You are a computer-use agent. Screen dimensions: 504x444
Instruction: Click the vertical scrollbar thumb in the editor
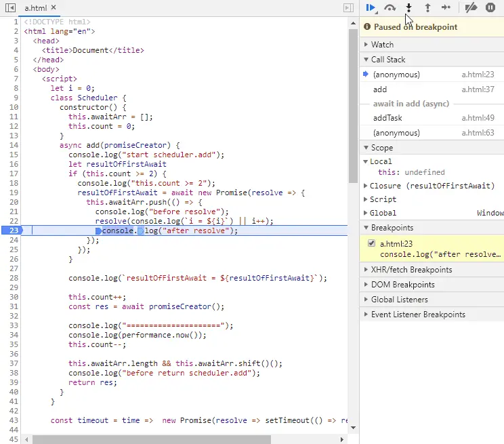pos(353,106)
